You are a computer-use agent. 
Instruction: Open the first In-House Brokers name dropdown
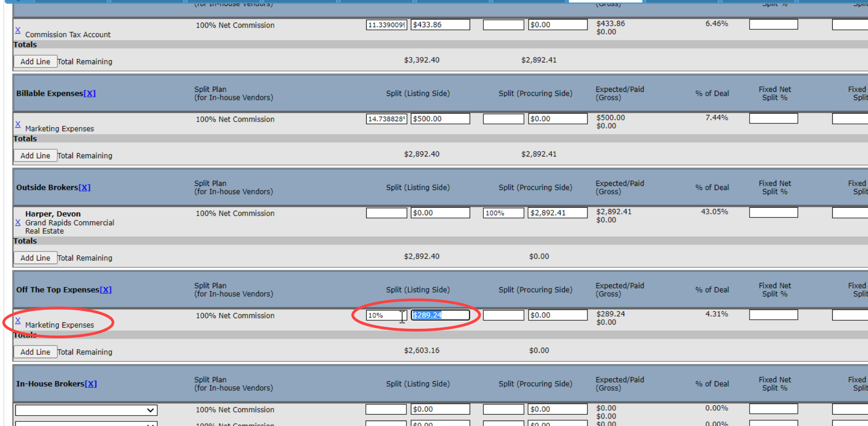86,410
